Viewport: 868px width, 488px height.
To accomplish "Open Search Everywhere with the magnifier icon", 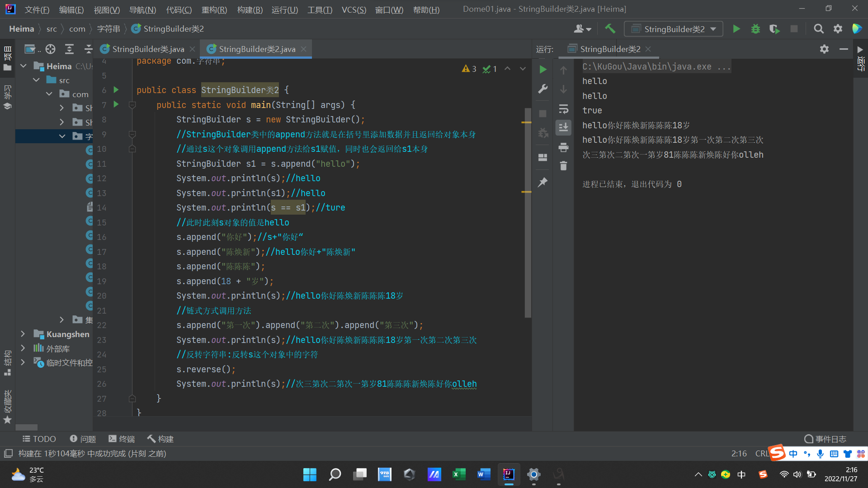I will click(818, 28).
